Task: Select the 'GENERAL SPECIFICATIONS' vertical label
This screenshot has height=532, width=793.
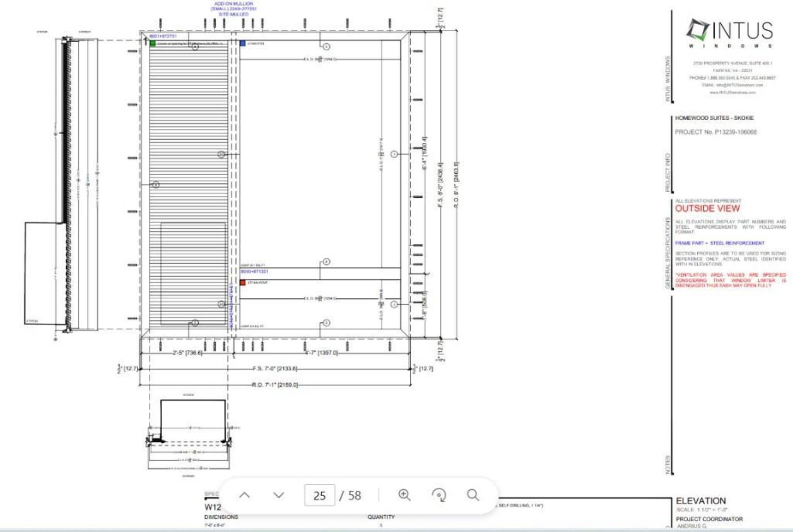Action: (x=668, y=253)
